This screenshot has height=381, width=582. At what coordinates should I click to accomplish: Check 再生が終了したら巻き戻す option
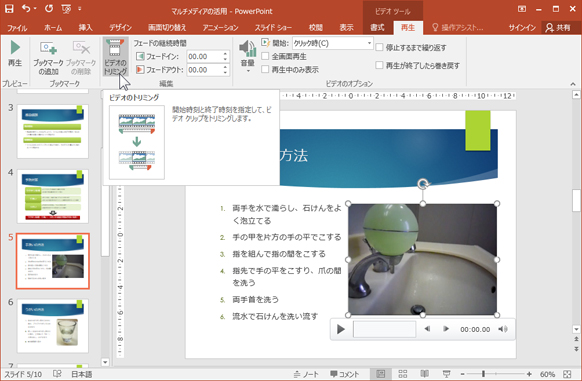tap(379, 65)
